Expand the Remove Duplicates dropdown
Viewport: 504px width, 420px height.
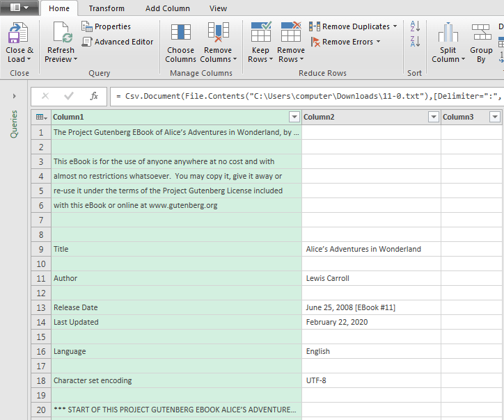pyautogui.click(x=395, y=26)
